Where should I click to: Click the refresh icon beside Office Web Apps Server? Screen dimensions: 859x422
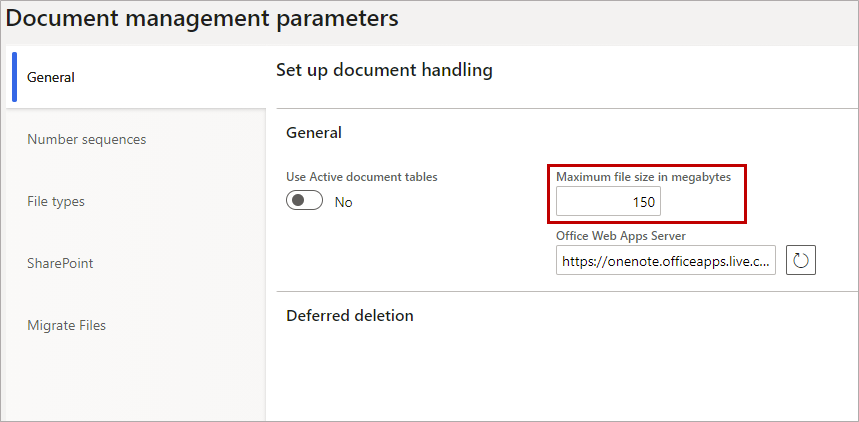pos(801,260)
